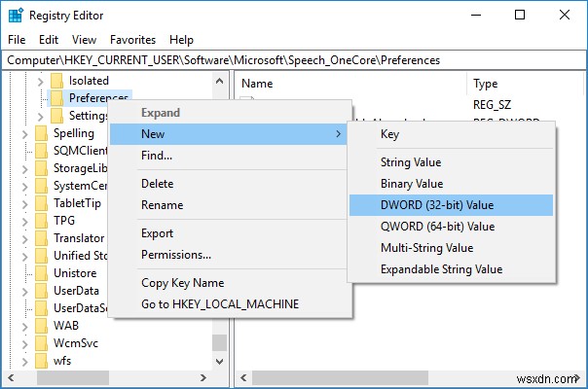
Task: Expand the Spelling key arrow
Action: point(26,133)
